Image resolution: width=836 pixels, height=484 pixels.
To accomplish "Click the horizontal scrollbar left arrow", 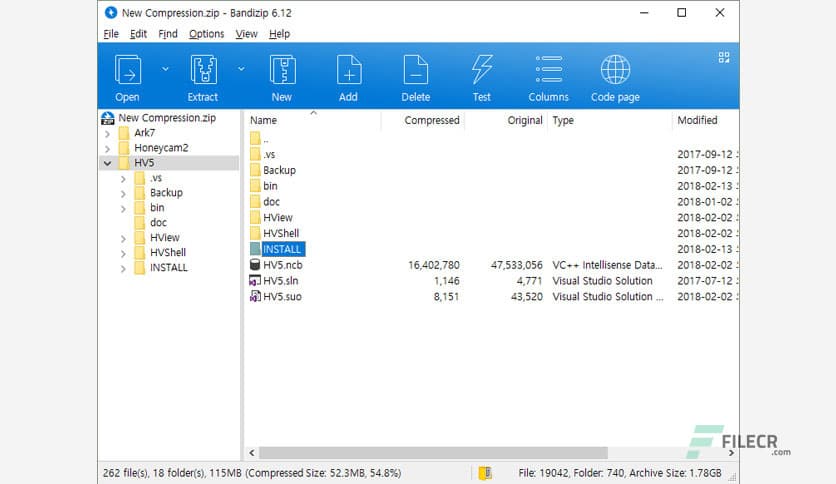I will (x=252, y=453).
